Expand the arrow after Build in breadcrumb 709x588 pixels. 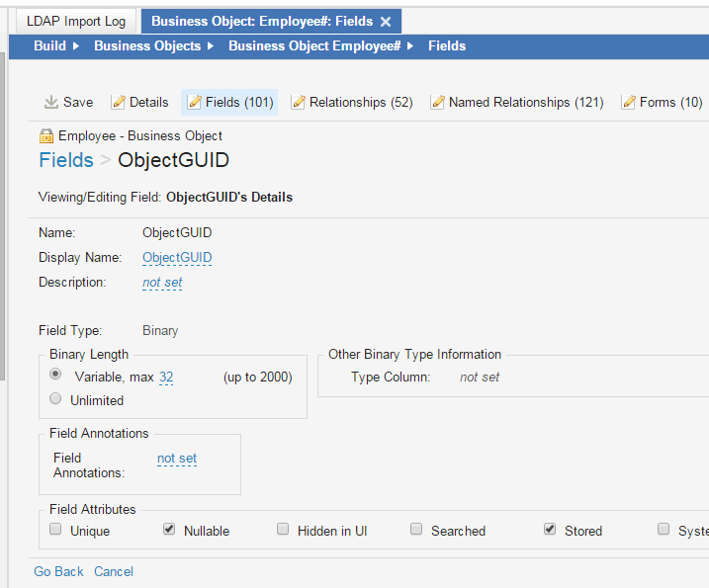tap(76, 46)
